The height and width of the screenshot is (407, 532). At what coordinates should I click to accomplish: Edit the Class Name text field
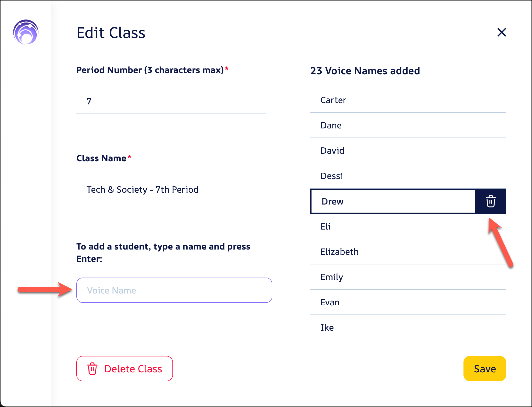point(174,190)
